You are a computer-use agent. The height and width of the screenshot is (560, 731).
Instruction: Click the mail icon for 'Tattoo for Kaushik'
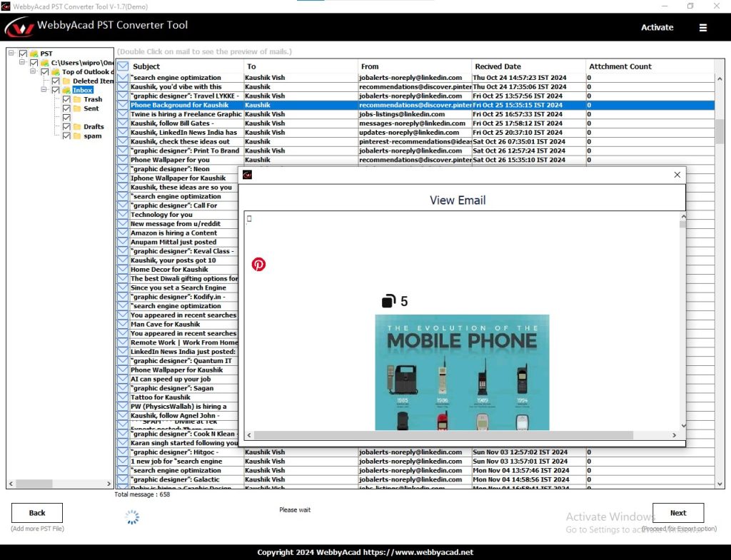coord(123,397)
